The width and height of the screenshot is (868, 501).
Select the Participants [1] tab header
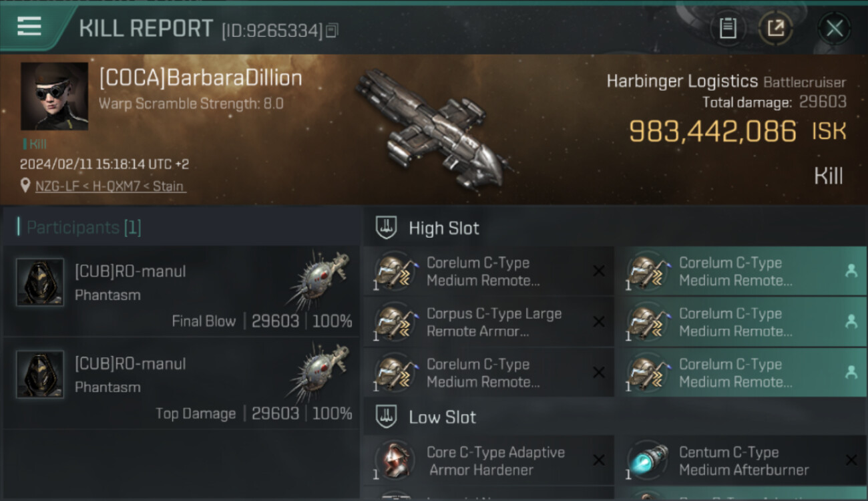83,227
